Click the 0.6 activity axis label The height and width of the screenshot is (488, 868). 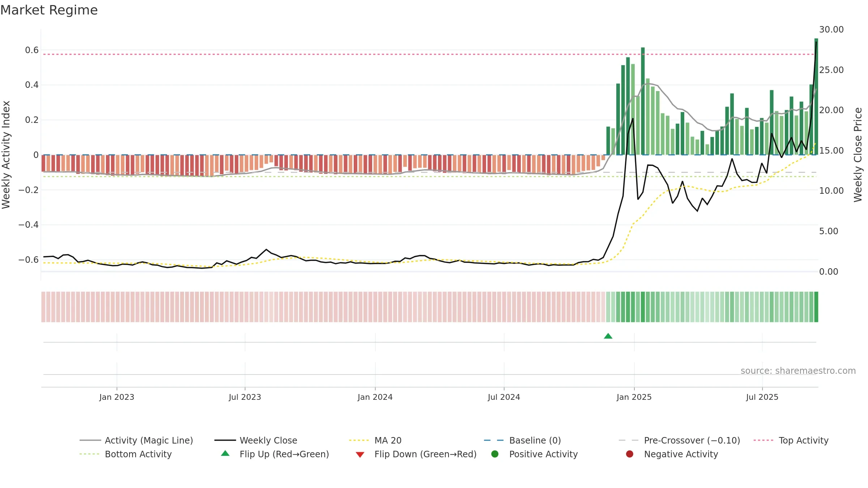tap(32, 50)
